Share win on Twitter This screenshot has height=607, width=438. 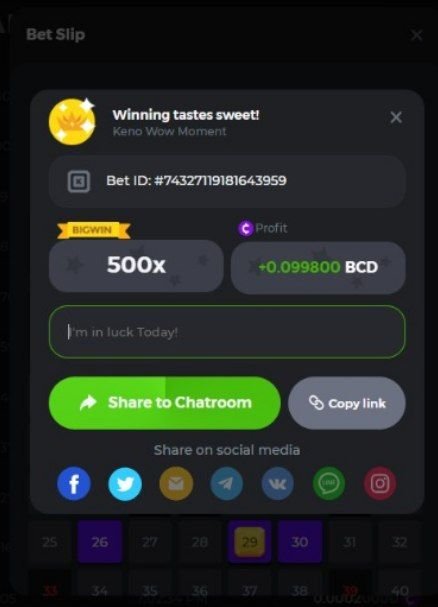point(125,484)
